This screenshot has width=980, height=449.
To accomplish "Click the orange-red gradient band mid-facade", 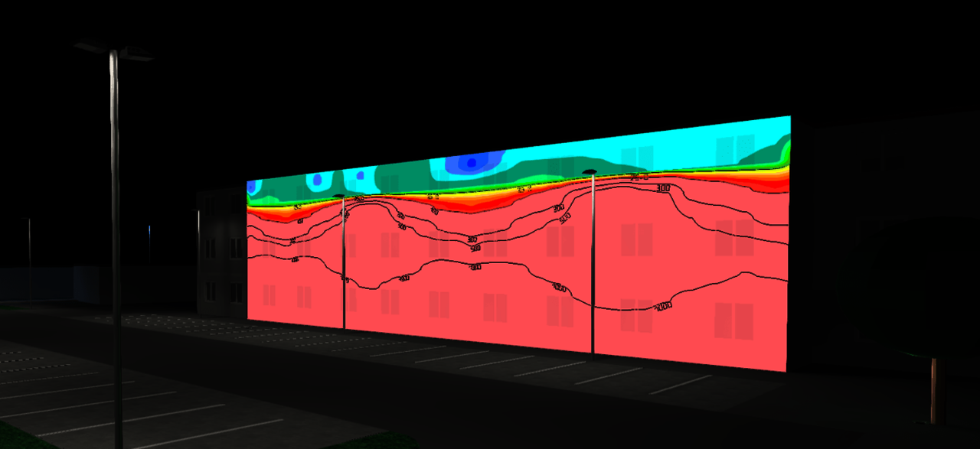I will pos(467,202).
